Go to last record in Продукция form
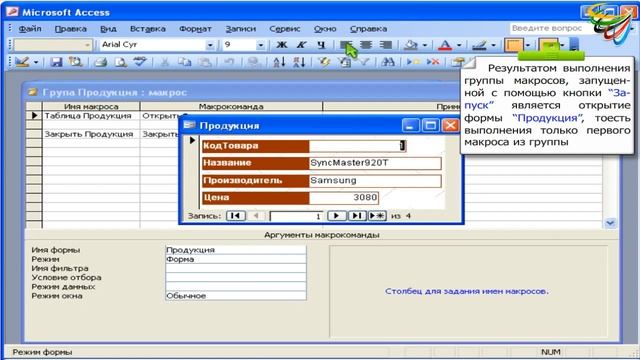The image size is (640, 360). tap(356, 216)
